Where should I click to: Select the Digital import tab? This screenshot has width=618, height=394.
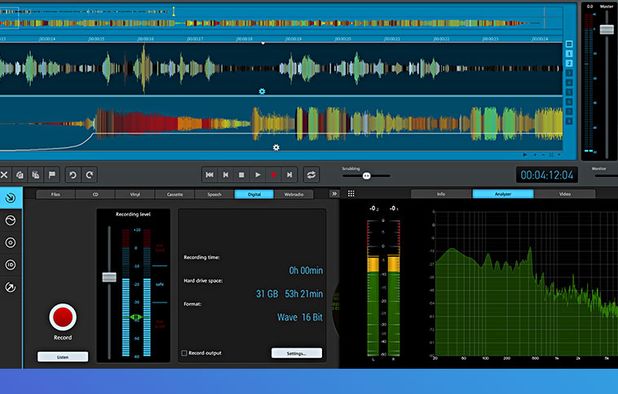coord(254,194)
